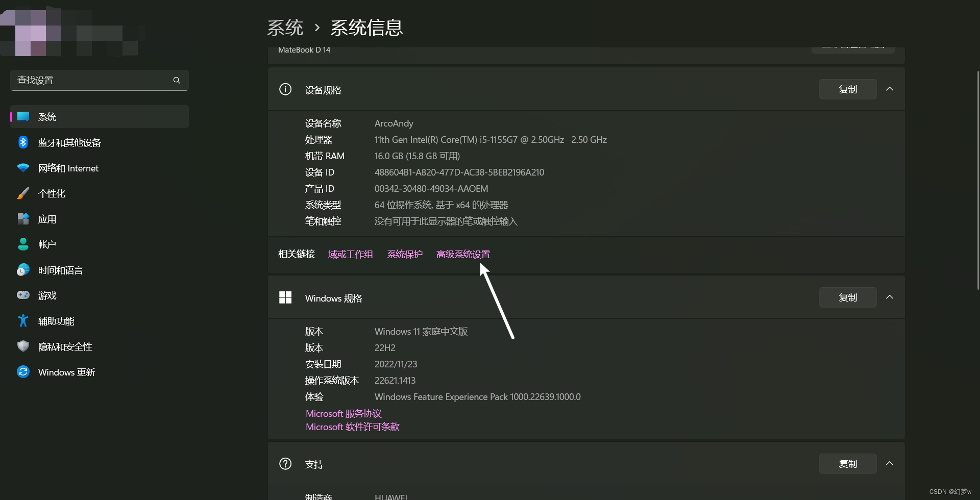980x500 pixels.
Task: Click the Windows 11 家庭中文版 text
Action: [x=421, y=332]
